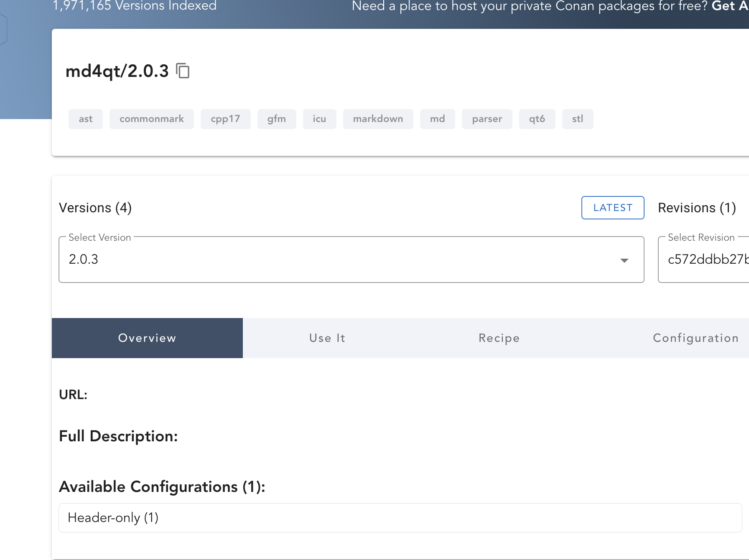Click the stl tag
749x560 pixels.
point(578,119)
